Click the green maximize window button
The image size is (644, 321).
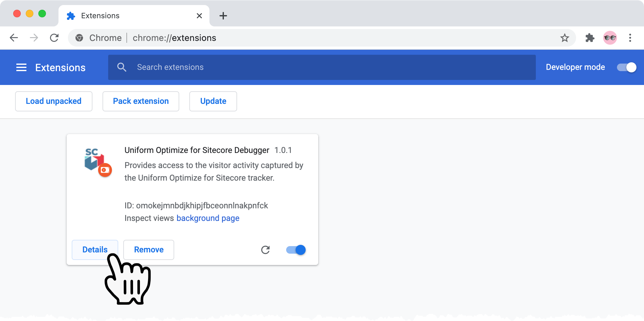pos(42,14)
